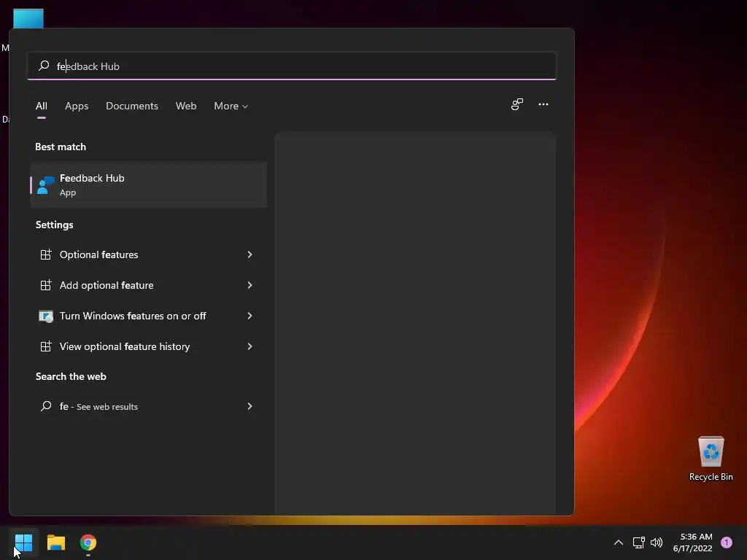Switch to the All filter tab
Viewport: 747px width, 560px height.
[x=42, y=106]
